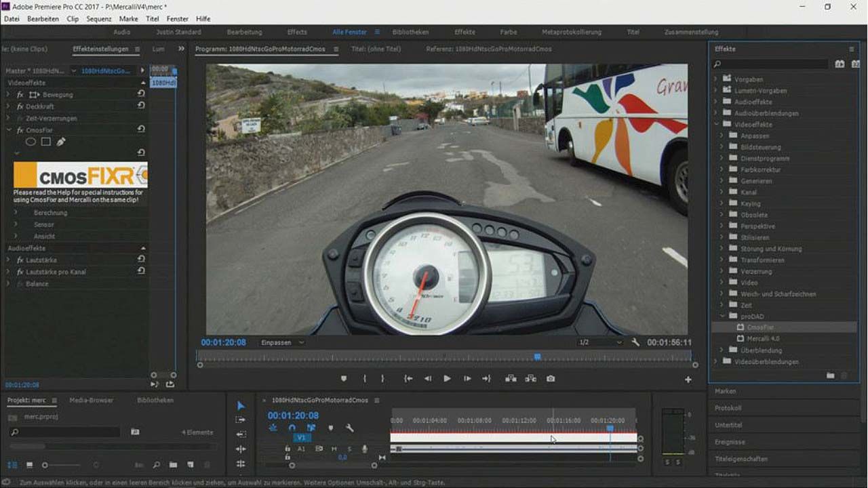Open the Einpassen zoom level dropdown
Screen dimensions: 868x488
click(283, 343)
